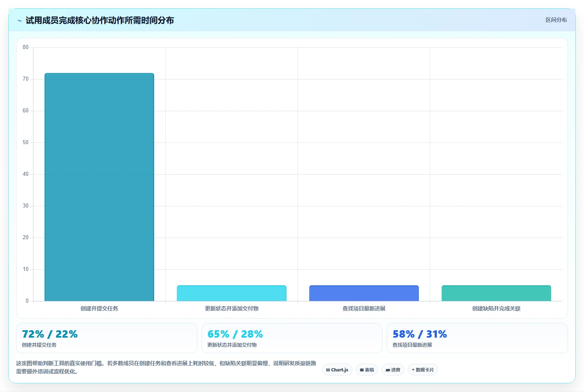This screenshot has height=392, width=584.
Task: Click the 65% / 28% stat value
Action: pos(235,334)
